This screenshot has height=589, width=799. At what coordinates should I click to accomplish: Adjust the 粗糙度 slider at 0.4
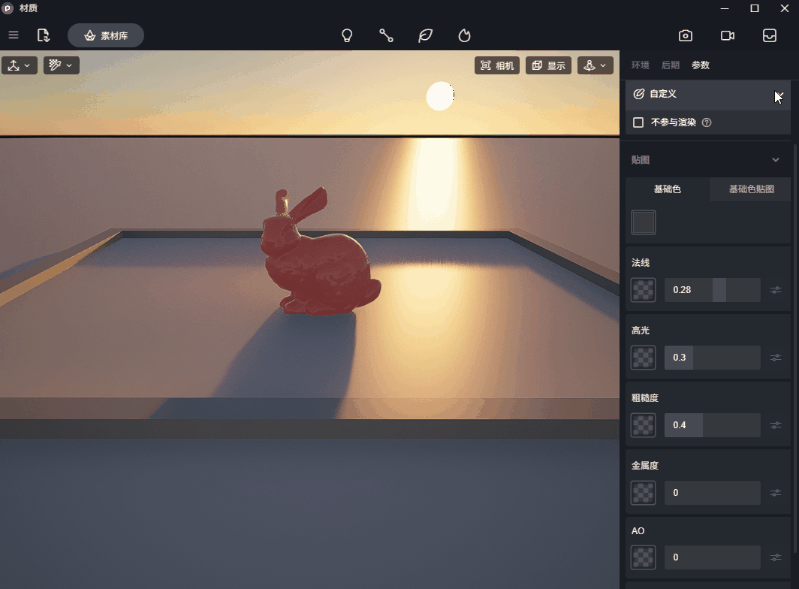[712, 425]
